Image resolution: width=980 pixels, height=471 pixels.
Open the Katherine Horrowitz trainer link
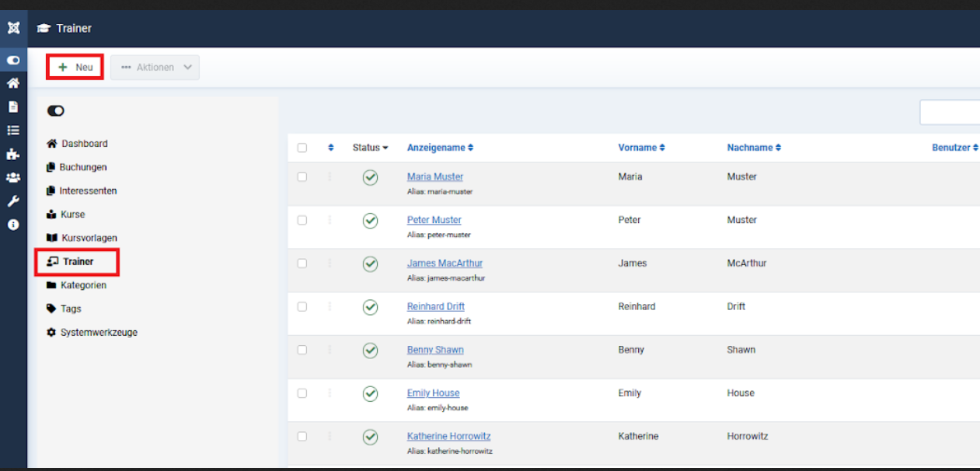coord(448,436)
